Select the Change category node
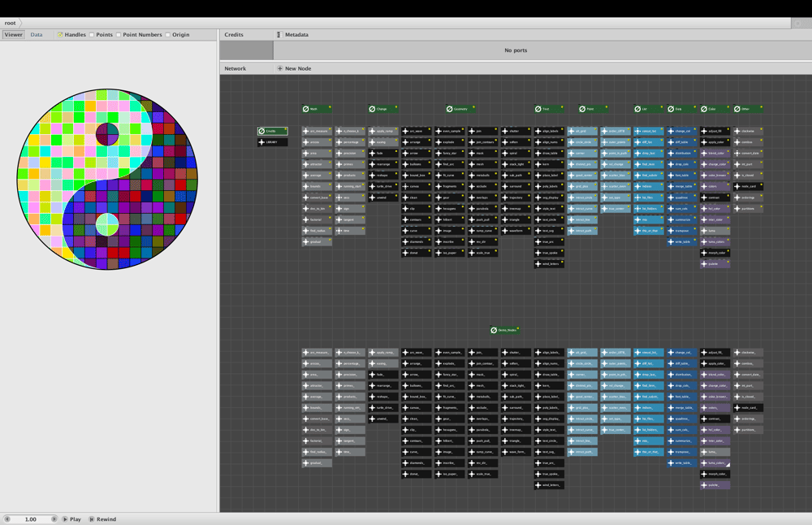 tap(383, 109)
